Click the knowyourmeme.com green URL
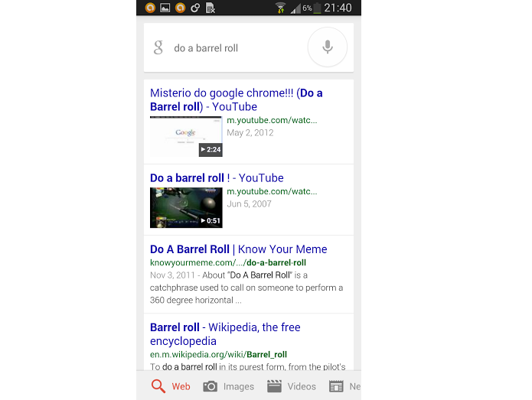Screen dimensions: 532x400 pos(218,262)
